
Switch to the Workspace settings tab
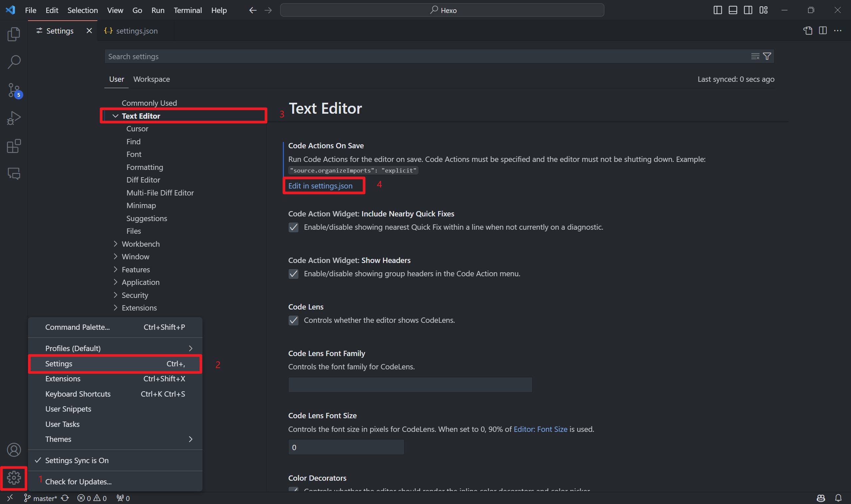coord(152,79)
